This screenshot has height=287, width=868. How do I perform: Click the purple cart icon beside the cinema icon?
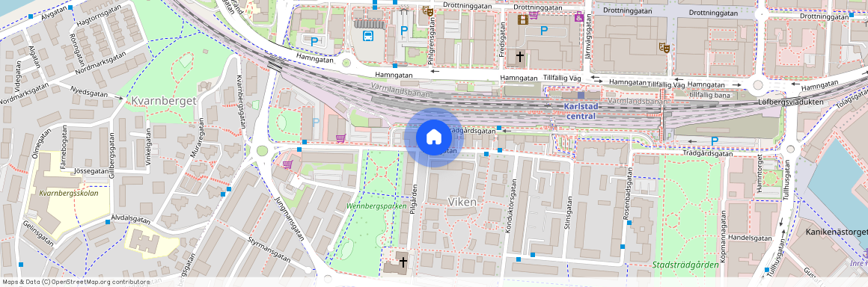pyautogui.click(x=534, y=15)
